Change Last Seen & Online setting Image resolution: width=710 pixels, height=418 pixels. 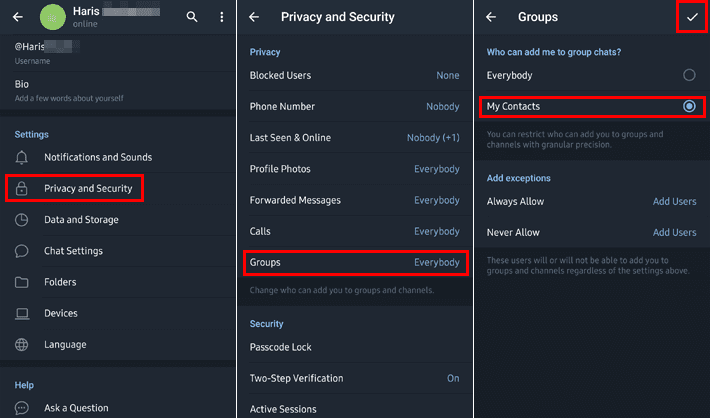pos(355,138)
